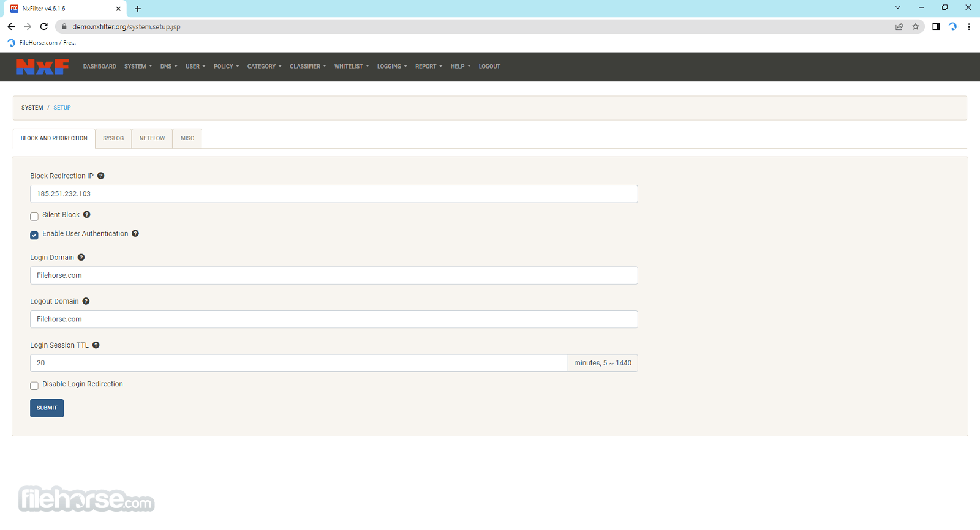
Task: Click 'Disable Login Redirection' label text
Action: pyautogui.click(x=83, y=384)
